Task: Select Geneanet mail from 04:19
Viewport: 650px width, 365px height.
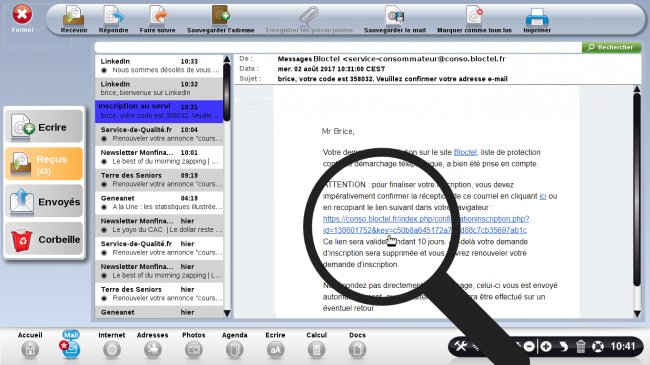Action: tap(159, 202)
